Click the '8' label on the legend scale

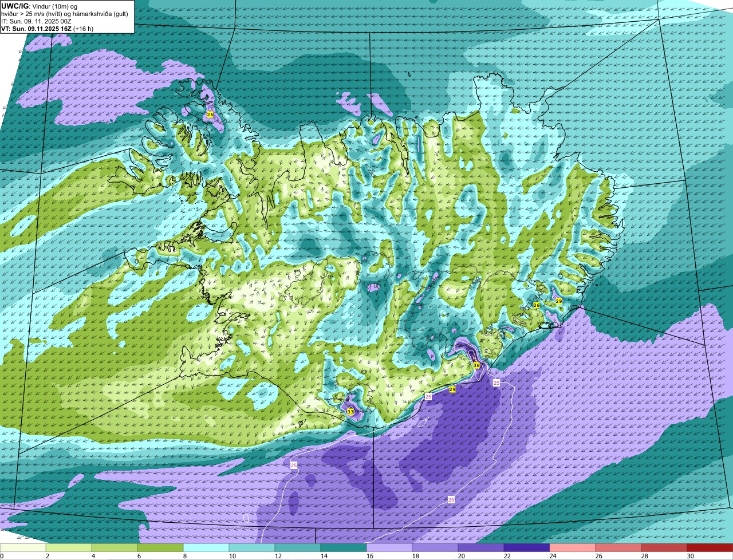pos(184,557)
